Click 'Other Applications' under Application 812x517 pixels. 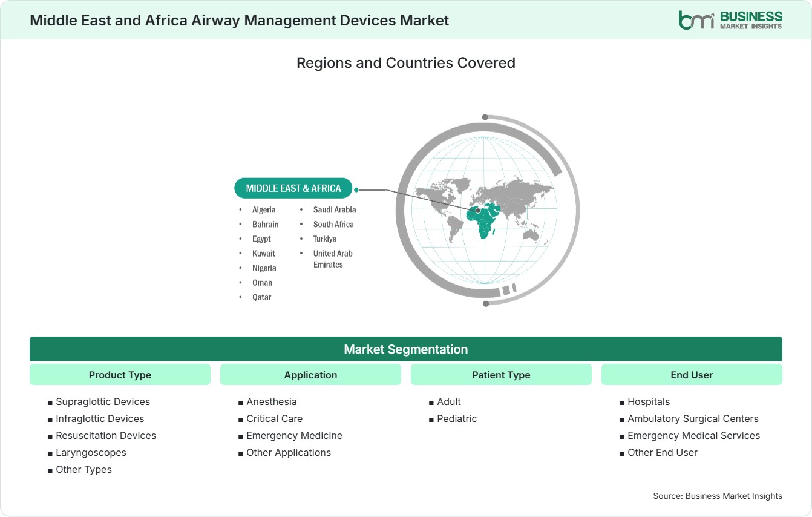tap(289, 452)
